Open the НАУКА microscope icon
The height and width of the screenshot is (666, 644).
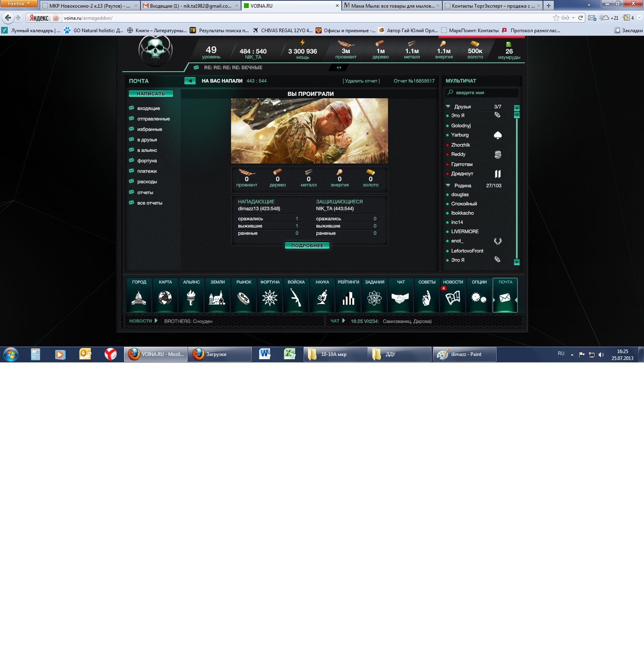click(x=322, y=298)
